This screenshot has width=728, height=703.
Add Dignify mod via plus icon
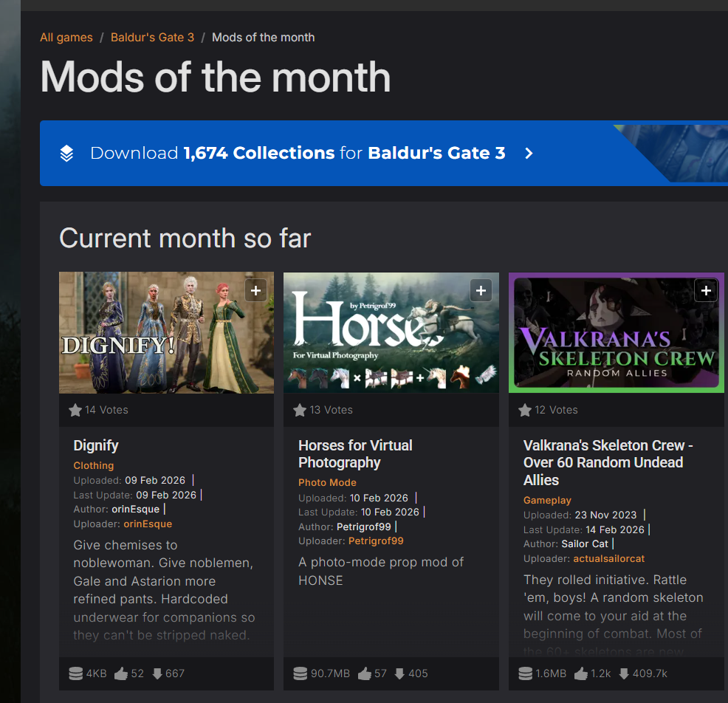tap(255, 291)
